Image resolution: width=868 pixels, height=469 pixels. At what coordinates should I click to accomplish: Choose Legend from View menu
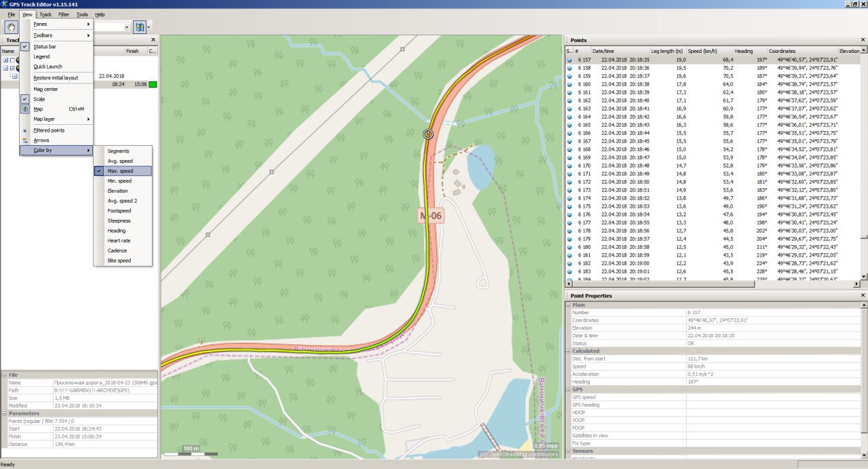[x=56, y=56]
